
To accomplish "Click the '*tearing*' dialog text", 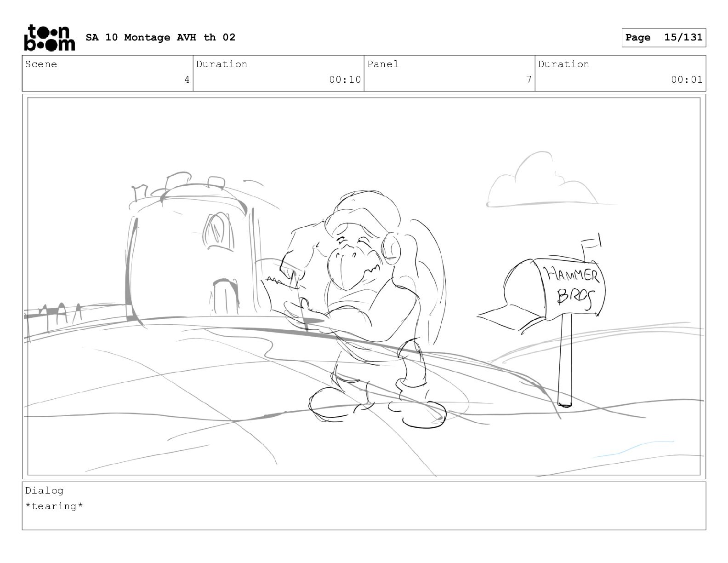I will click(54, 506).
